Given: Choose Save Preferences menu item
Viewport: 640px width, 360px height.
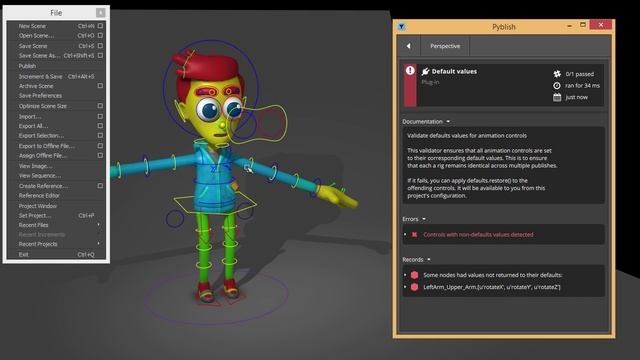Looking at the screenshot, I should tap(40, 96).
